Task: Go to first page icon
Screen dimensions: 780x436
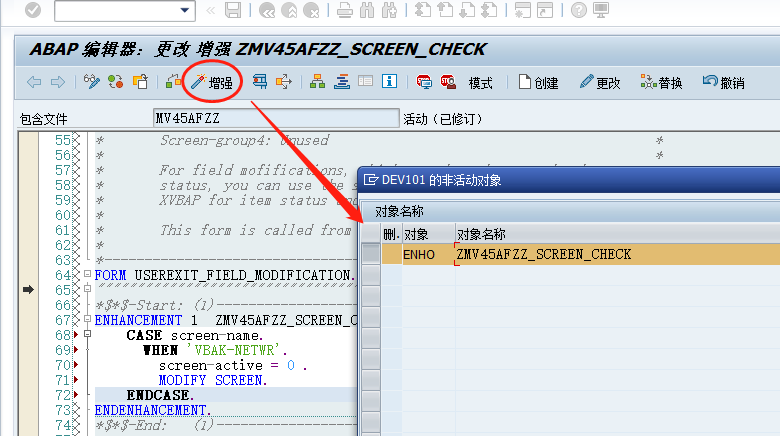Action: (x=423, y=10)
